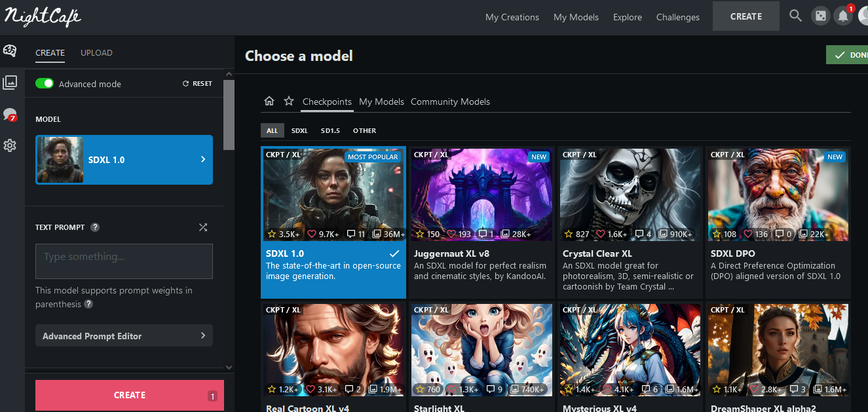Switch to the Community Models tab
Screen dimensions: 868x412
point(450,102)
